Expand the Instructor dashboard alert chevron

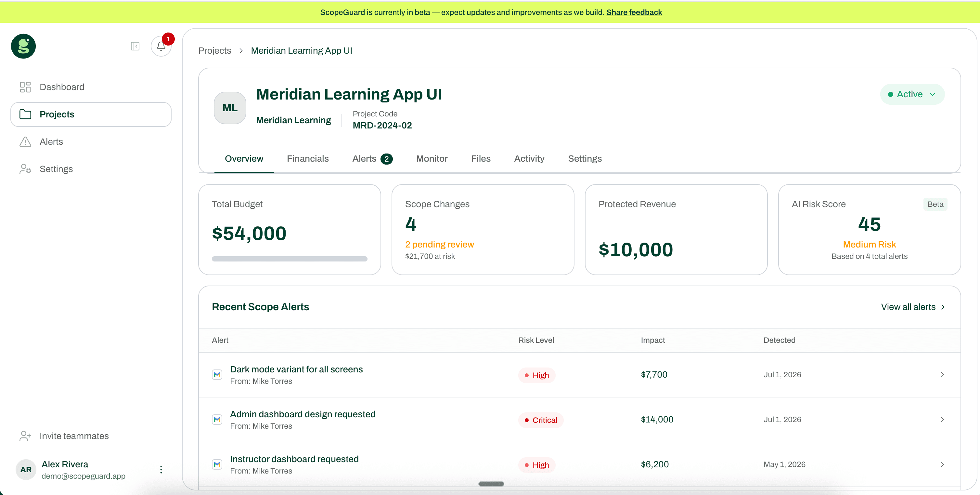point(942,464)
